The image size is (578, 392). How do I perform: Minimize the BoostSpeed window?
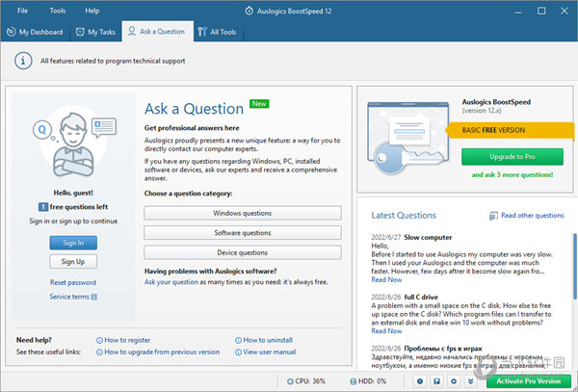point(518,11)
